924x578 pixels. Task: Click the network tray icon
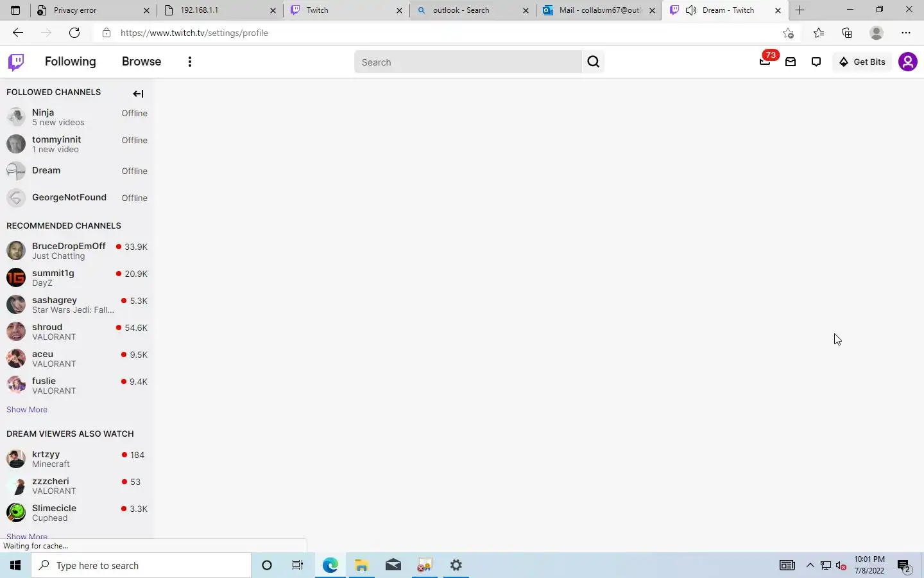click(x=826, y=566)
